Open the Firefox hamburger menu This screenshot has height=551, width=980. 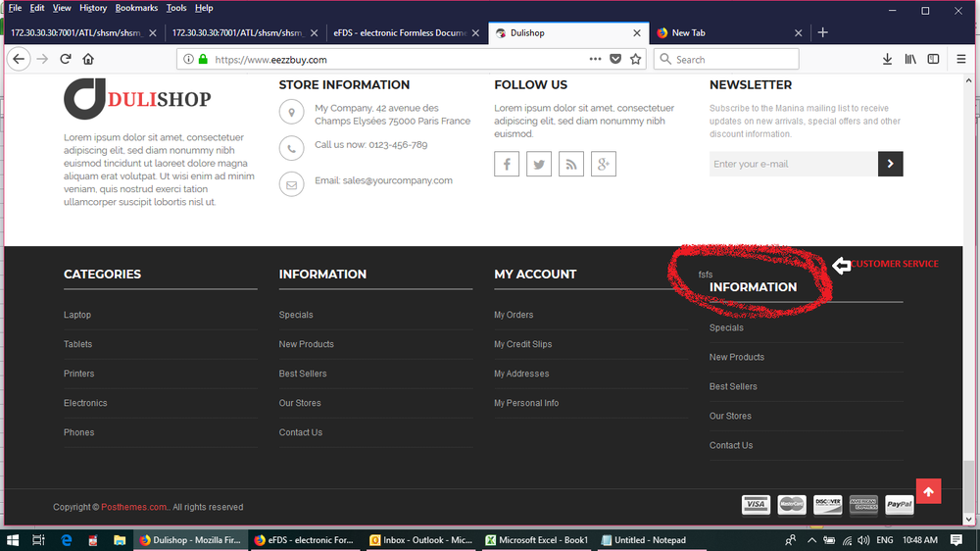pyautogui.click(x=961, y=60)
